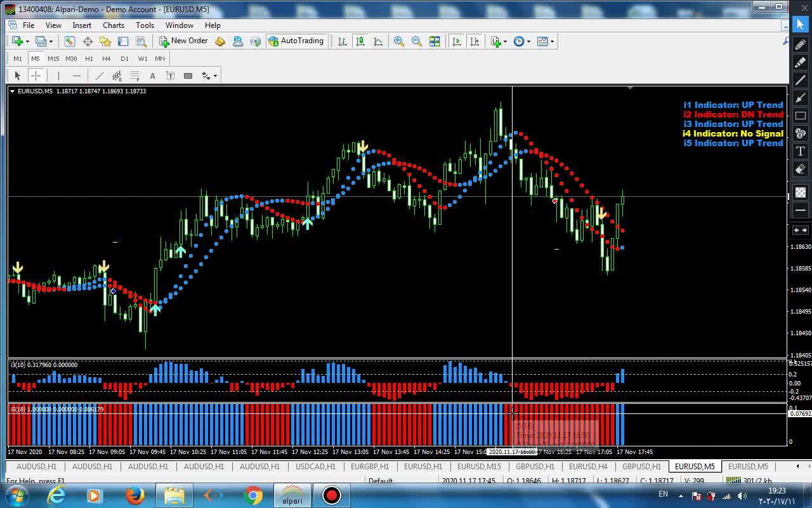This screenshot has height=508, width=812.
Task: Open the Indicators list dropdown arrow
Action: tap(505, 42)
